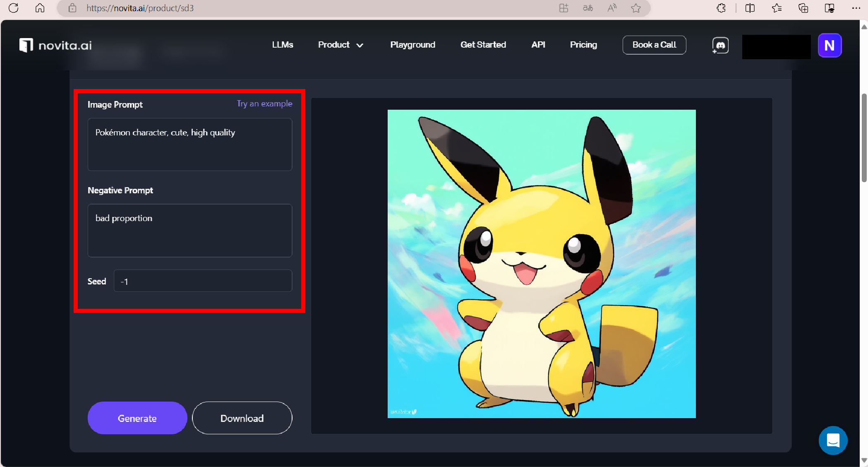The width and height of the screenshot is (868, 467).
Task: Click the purple N profile avatar
Action: [x=829, y=45]
